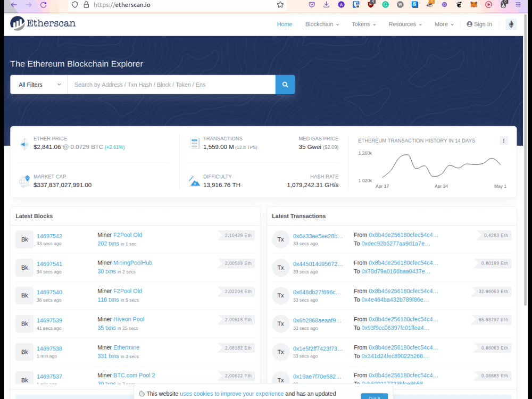Click the purple snowflake extension icon
Viewport: 532px width, 399px height.
point(444,5)
